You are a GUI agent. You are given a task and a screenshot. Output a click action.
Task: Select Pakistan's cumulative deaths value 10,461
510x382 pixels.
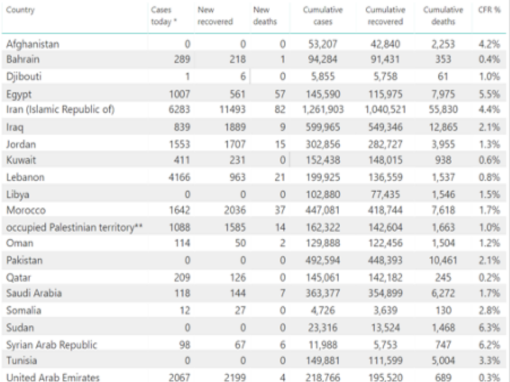point(443,260)
